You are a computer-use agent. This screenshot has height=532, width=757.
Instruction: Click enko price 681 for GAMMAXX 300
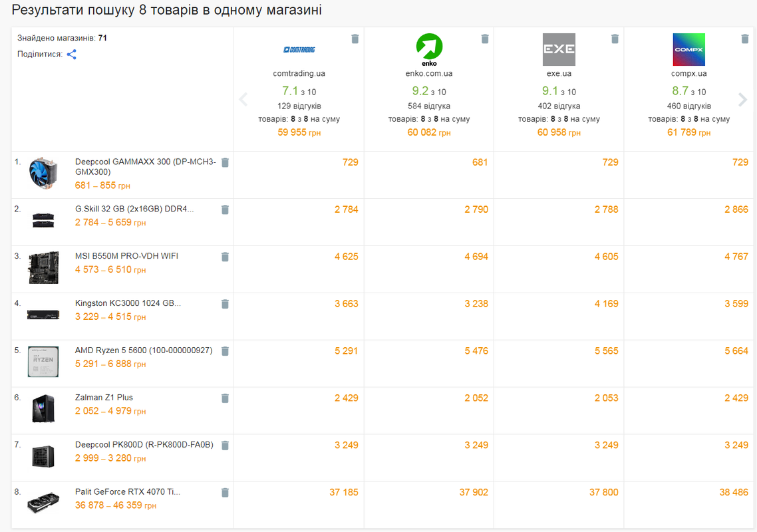point(480,162)
